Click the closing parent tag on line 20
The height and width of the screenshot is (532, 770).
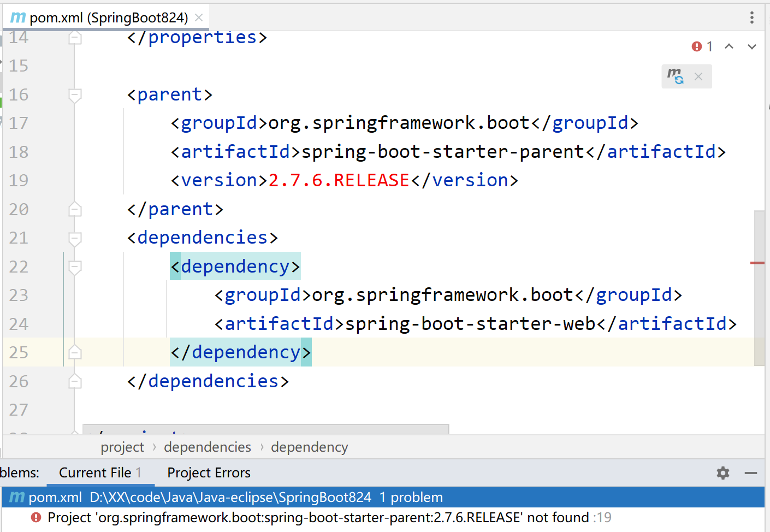pos(175,209)
